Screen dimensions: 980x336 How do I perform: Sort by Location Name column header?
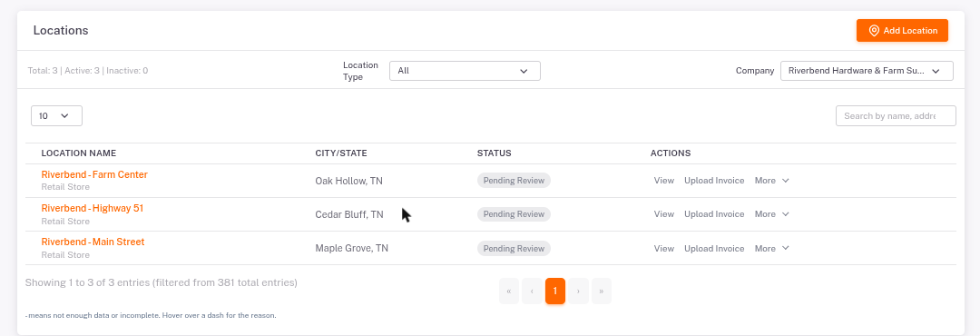[x=79, y=153]
